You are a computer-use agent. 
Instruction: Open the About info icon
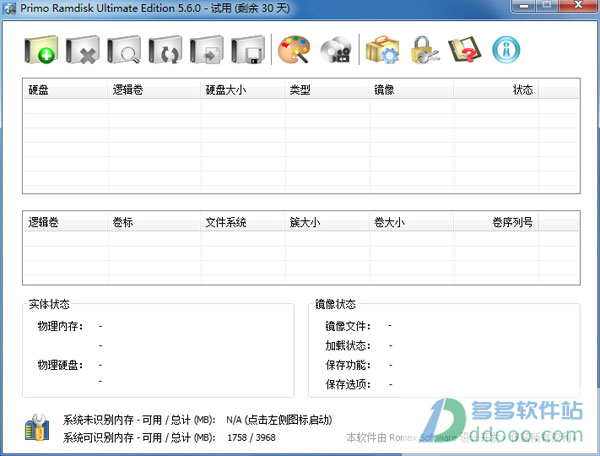506,50
